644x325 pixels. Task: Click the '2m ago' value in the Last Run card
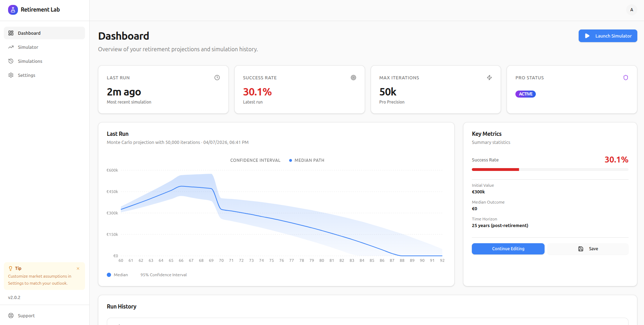point(124,92)
